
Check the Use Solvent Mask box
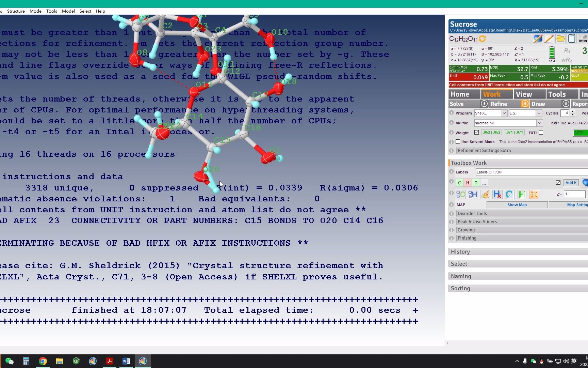458,142
